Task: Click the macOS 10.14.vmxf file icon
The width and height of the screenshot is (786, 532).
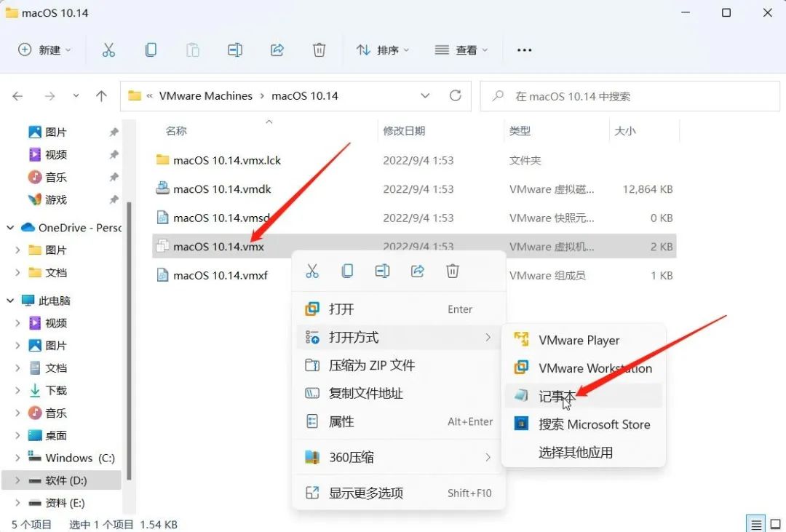Action: [162, 275]
